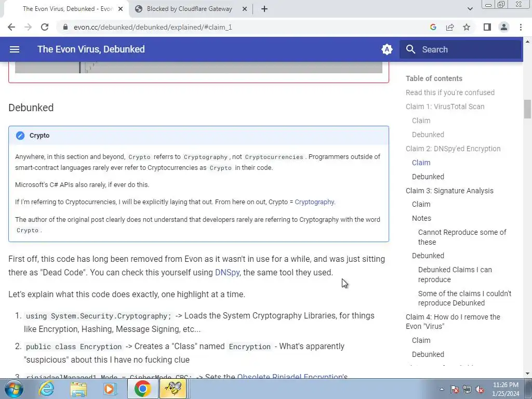Image resolution: width=532 pixels, height=399 pixels.
Task: Jump to Claim 1: VirusTotal Scan
Action: pos(445,107)
